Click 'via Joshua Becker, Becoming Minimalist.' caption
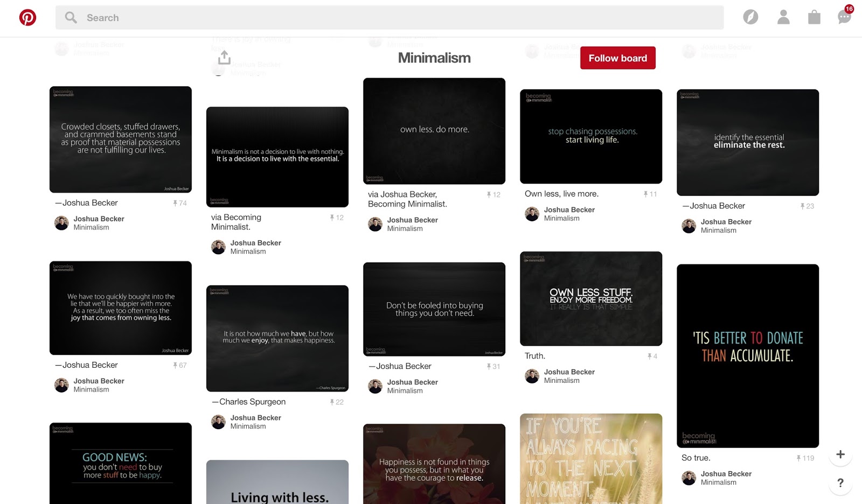862x504 pixels. (x=407, y=199)
